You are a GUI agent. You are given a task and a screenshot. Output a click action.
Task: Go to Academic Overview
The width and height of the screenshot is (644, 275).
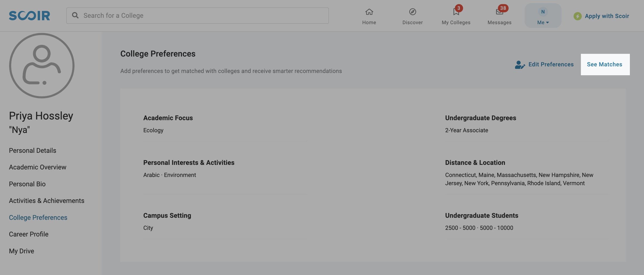[x=37, y=167]
